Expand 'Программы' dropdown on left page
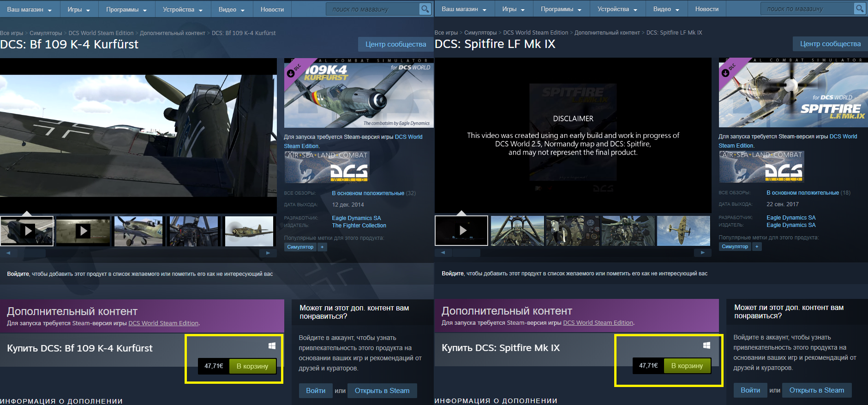The image size is (868, 405). tap(126, 9)
